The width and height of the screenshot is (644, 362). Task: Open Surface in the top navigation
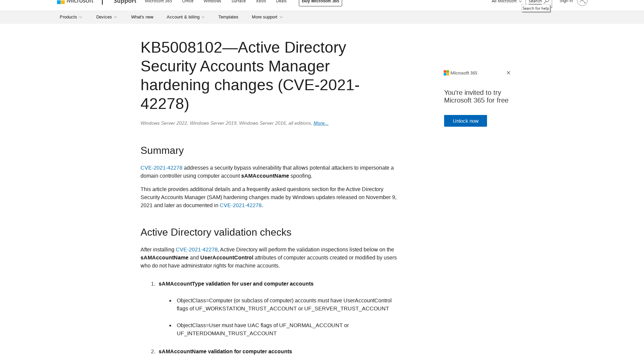tap(238, 2)
